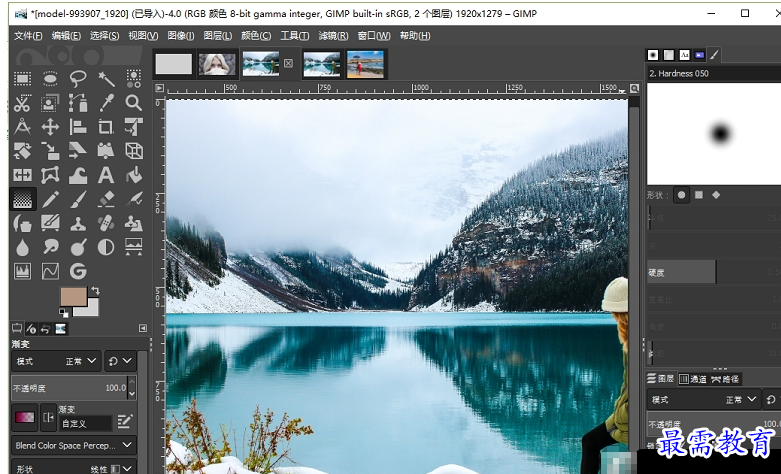781x474 pixels.
Task: Select the Eraser tool
Action: click(x=106, y=199)
